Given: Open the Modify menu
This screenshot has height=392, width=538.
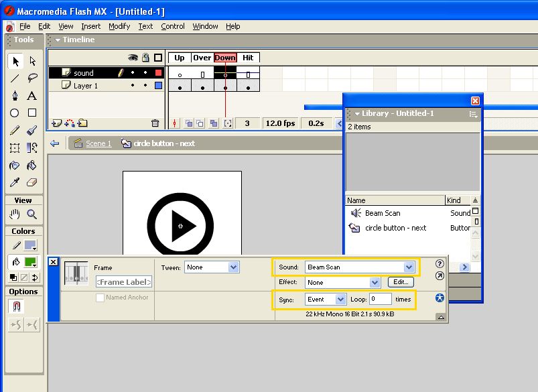Looking at the screenshot, I should pyautogui.click(x=119, y=26).
